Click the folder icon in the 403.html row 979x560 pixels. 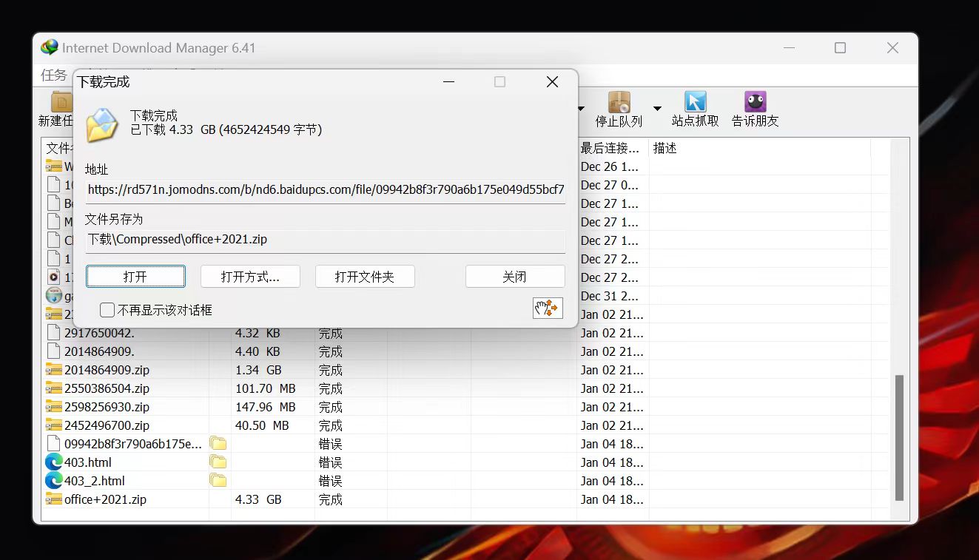click(x=218, y=462)
